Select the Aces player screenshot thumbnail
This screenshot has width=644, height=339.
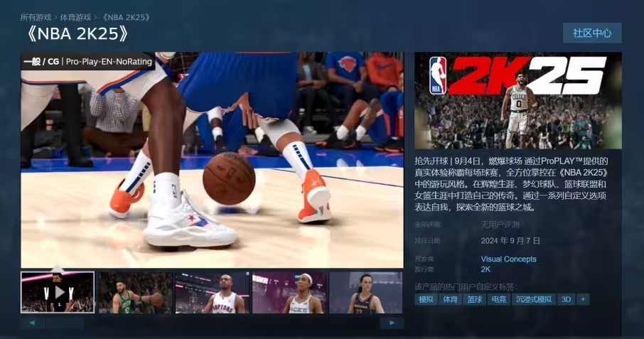click(289, 293)
